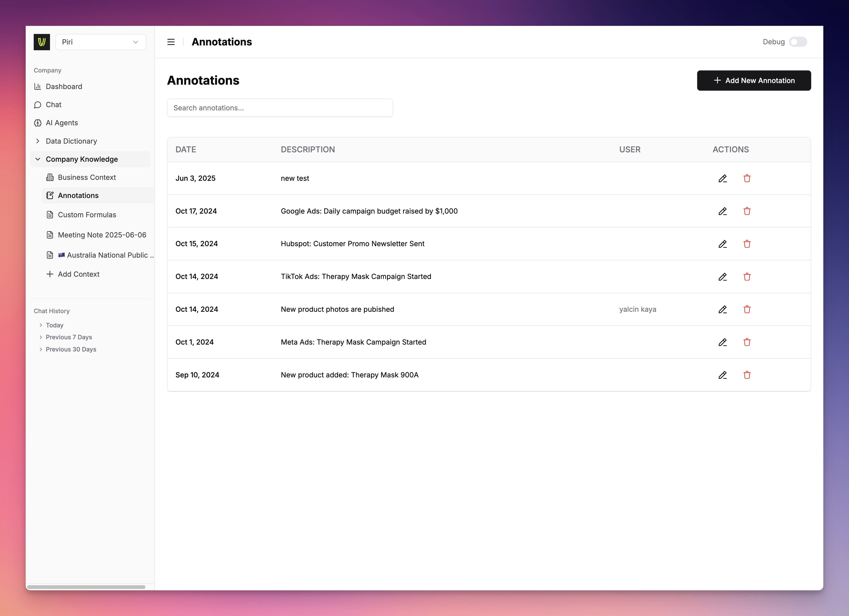
Task: Delete the TikTok Ads Therapy Mask annotation
Action: (x=747, y=277)
